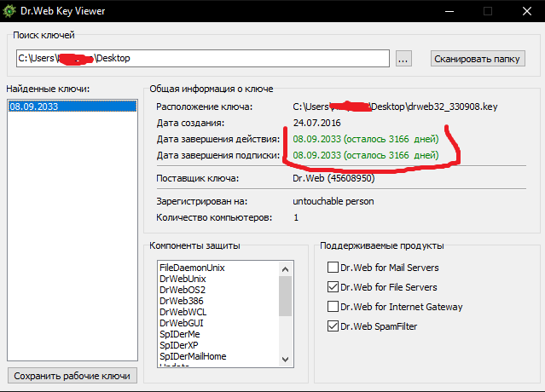Select FileDaemonUnix in components list
Image resolution: width=545 pixels, height=392 pixels.
pos(192,268)
